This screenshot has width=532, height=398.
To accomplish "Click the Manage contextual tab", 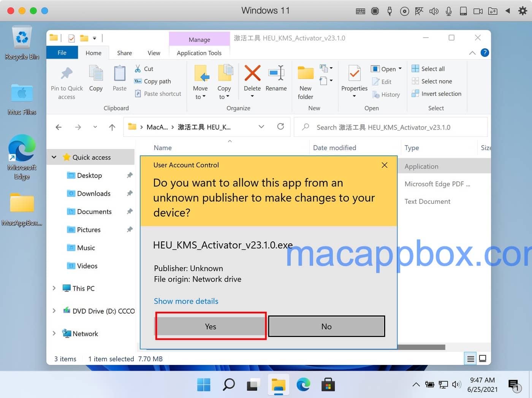I will [x=199, y=40].
